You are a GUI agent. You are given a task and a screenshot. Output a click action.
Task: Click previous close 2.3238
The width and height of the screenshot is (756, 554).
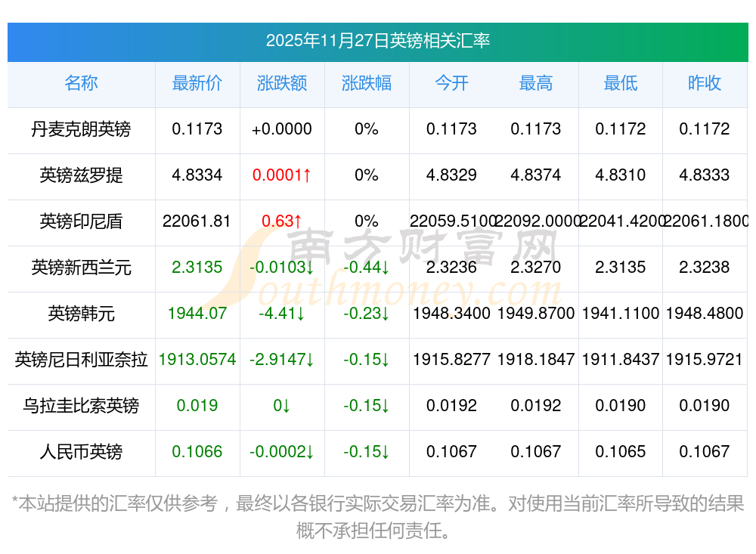[705, 267]
